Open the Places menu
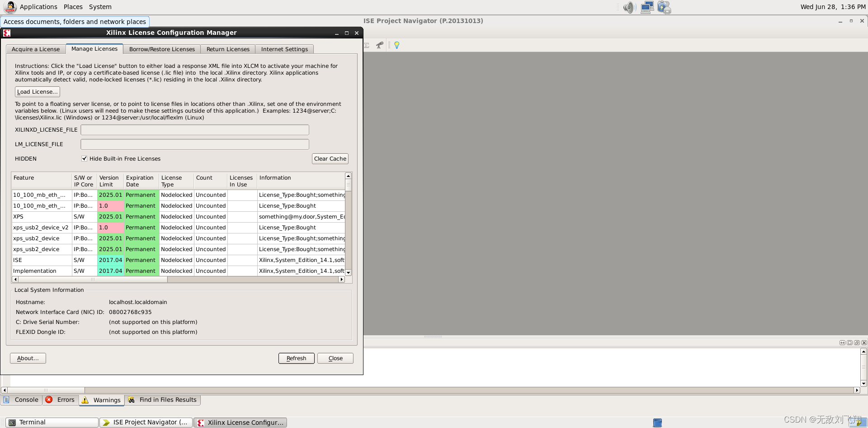The image size is (868, 428). 73,7
